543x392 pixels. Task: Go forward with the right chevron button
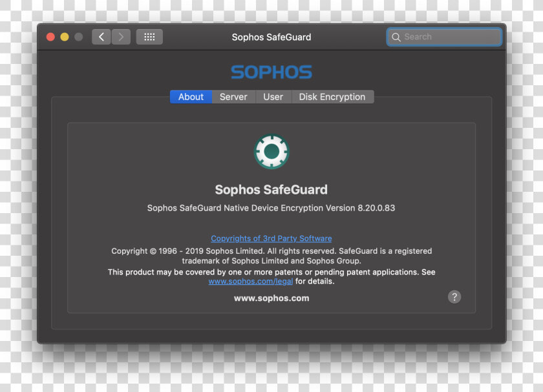121,37
